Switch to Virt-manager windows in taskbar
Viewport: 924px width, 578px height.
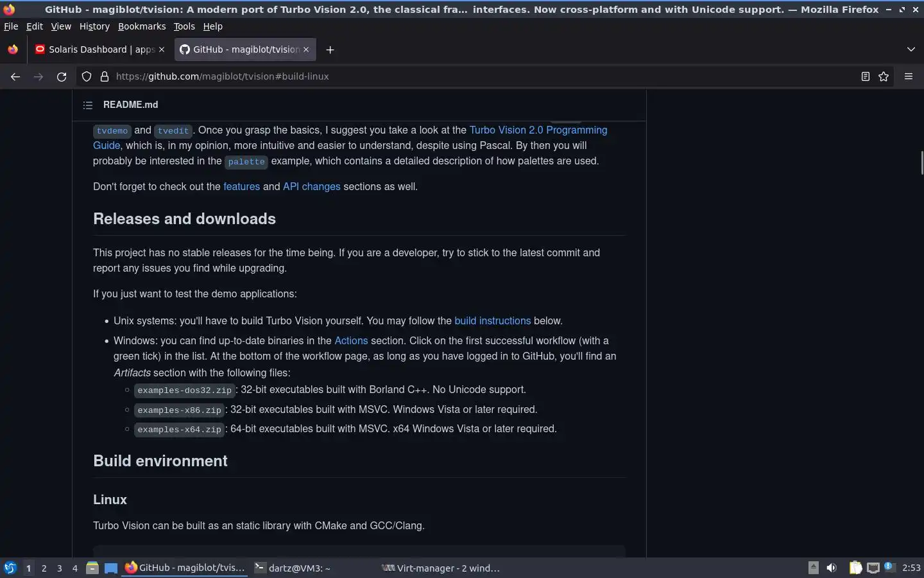tap(440, 568)
